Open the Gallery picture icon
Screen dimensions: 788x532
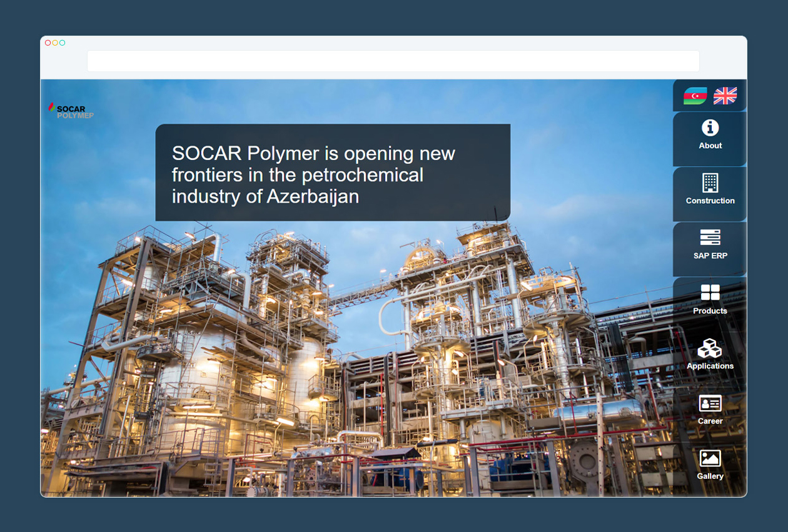(x=710, y=458)
